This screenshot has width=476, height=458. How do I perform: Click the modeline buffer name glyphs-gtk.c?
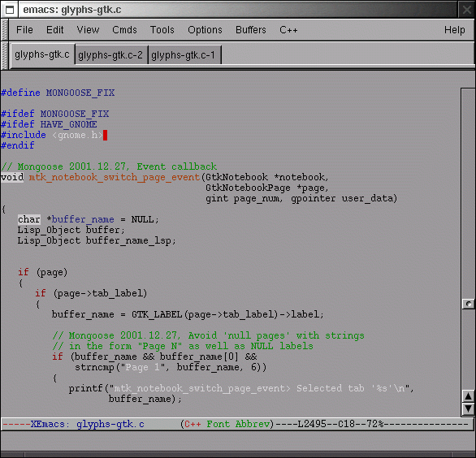[x=110, y=424]
